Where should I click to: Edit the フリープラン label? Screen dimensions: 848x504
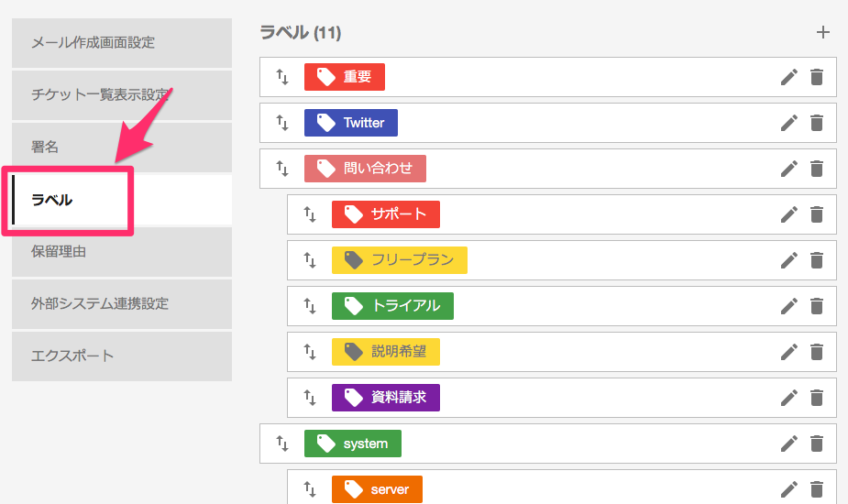[789, 260]
